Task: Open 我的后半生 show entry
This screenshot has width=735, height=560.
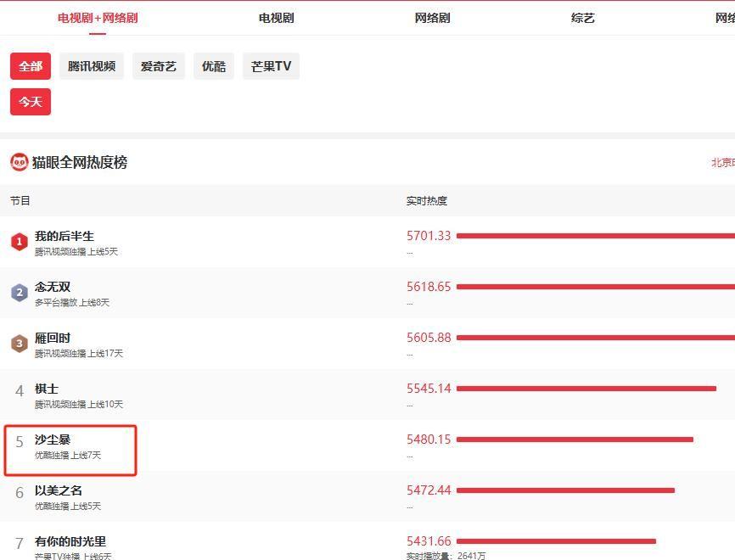Action: point(65,236)
